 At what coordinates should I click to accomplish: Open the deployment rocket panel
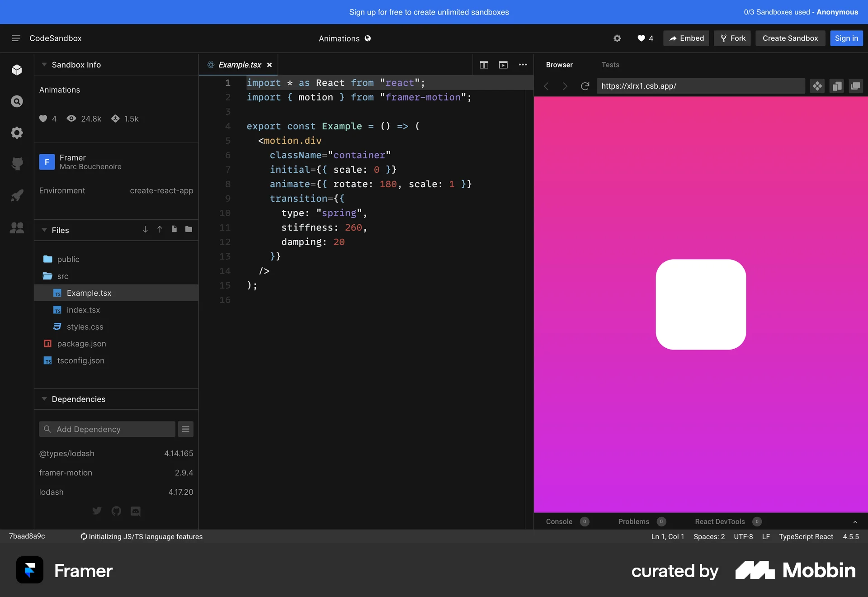coord(17,196)
